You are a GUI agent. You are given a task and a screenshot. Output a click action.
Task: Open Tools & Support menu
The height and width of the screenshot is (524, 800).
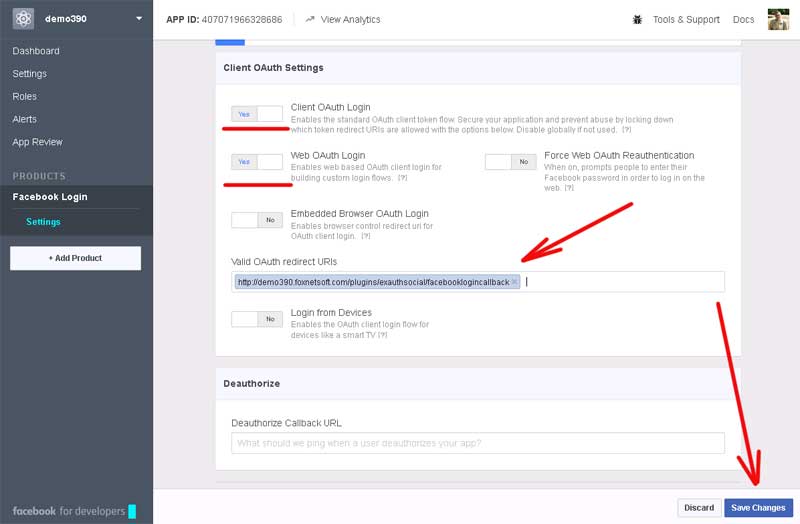(x=686, y=19)
